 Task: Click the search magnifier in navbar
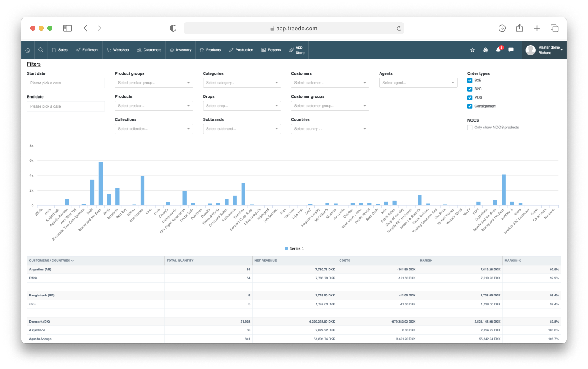41,50
